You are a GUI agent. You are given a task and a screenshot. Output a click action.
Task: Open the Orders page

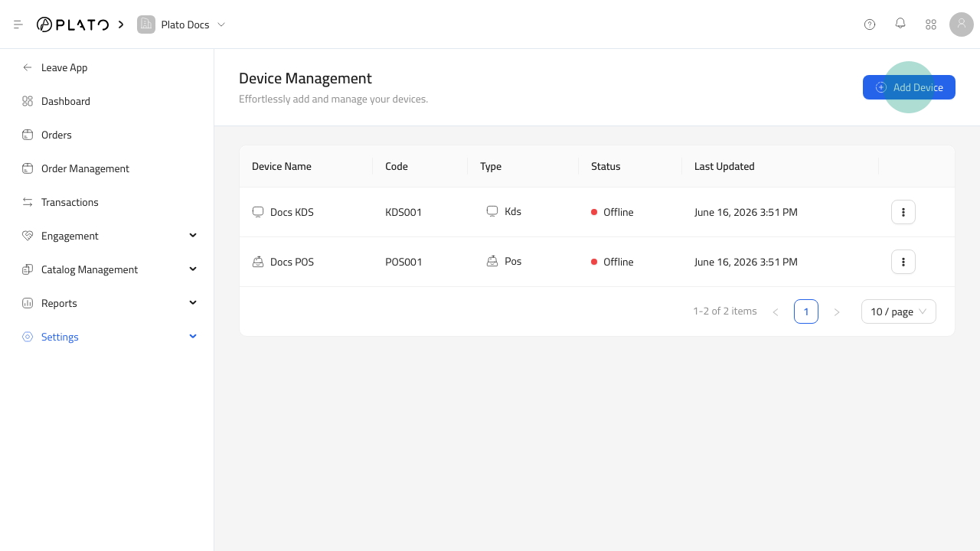[x=57, y=135]
